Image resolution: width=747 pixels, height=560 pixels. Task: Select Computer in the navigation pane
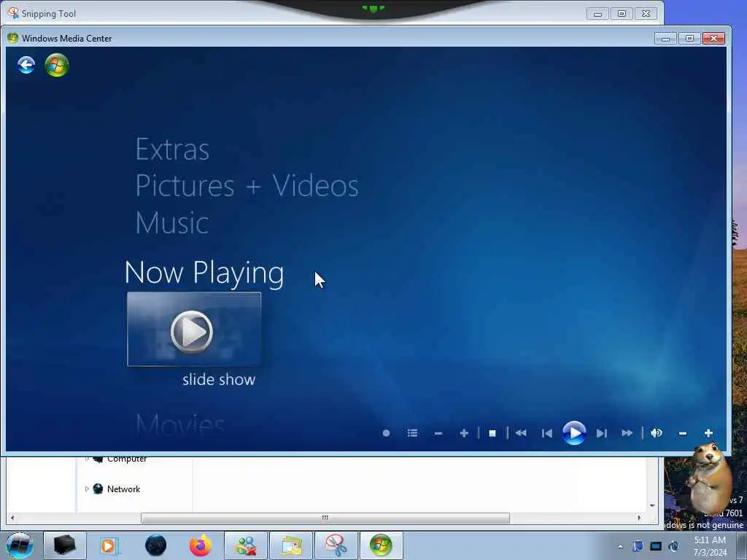(127, 459)
